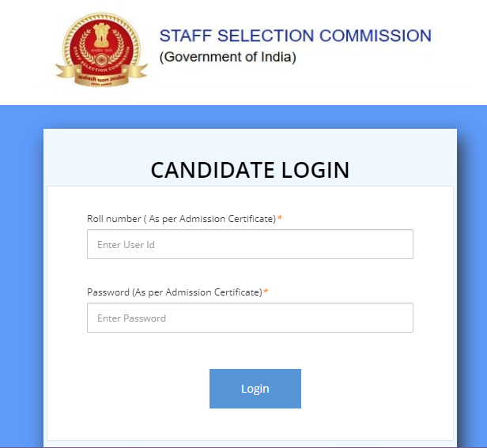Click the Ashoka chakra wheel inside the emblem
The width and height of the screenshot is (487, 448).
[x=101, y=59]
